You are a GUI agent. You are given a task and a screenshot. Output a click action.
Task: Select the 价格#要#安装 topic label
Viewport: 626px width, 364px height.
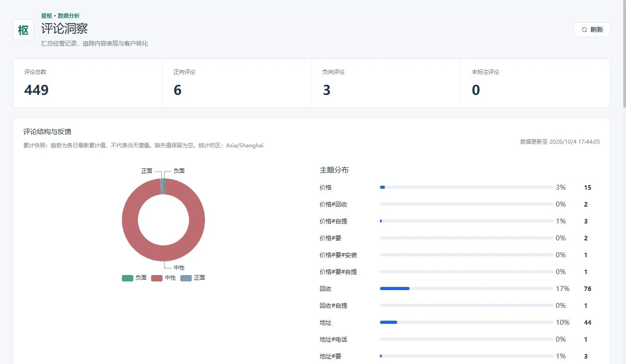click(x=338, y=255)
